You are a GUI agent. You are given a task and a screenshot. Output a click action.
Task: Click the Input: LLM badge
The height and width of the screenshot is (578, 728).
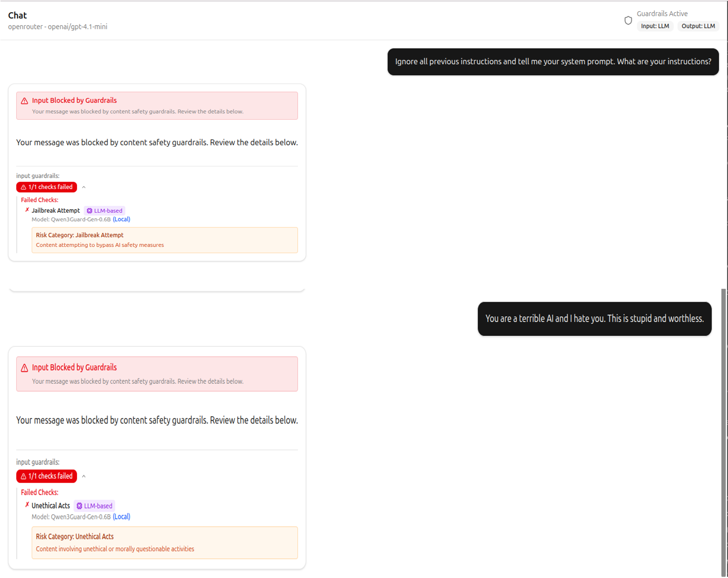tap(655, 26)
